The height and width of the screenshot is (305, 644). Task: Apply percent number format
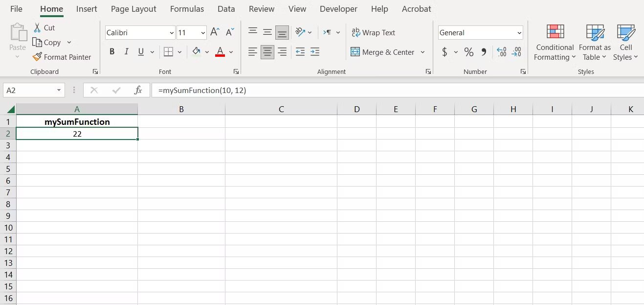pos(468,52)
